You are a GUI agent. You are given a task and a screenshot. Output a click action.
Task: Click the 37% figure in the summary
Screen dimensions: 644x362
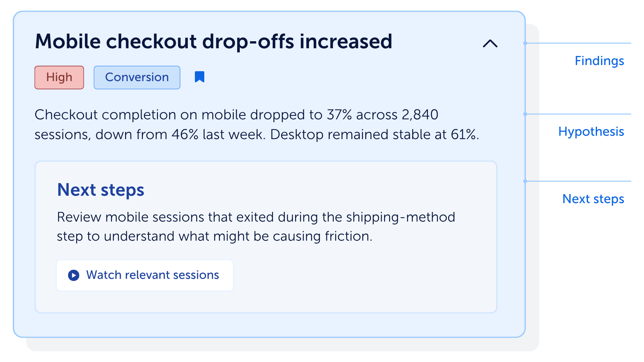pos(339,115)
